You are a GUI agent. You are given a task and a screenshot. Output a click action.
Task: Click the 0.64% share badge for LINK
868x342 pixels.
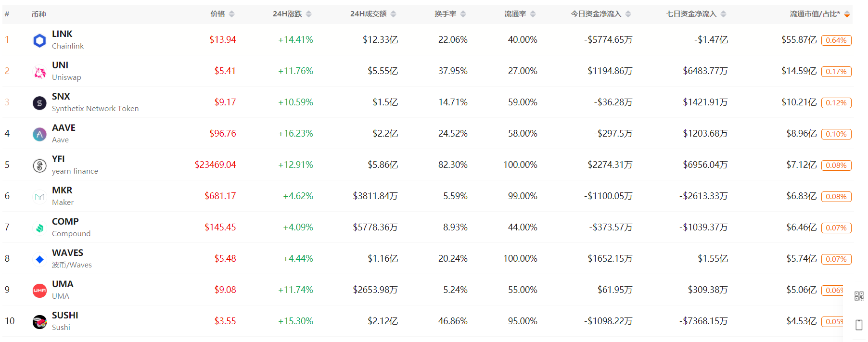coord(836,40)
